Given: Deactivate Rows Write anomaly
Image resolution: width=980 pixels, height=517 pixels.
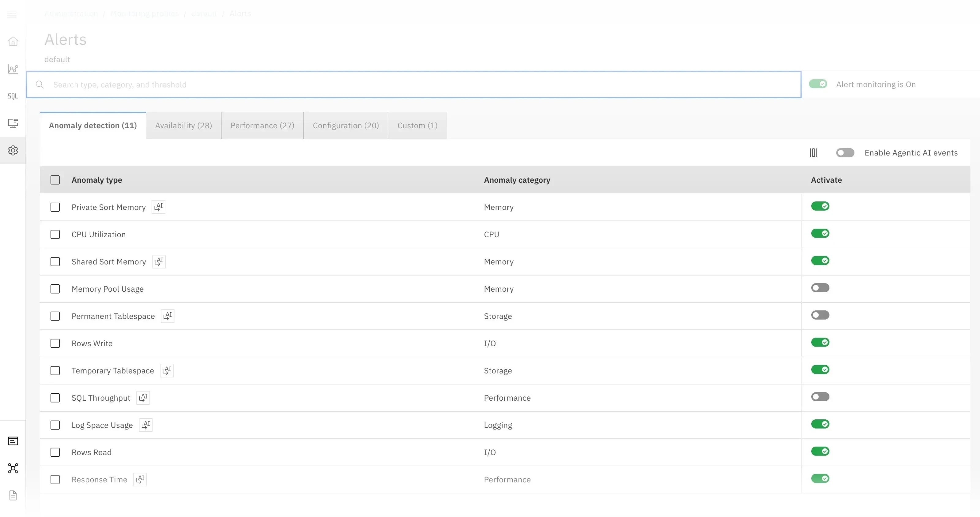Looking at the screenshot, I should click(820, 343).
